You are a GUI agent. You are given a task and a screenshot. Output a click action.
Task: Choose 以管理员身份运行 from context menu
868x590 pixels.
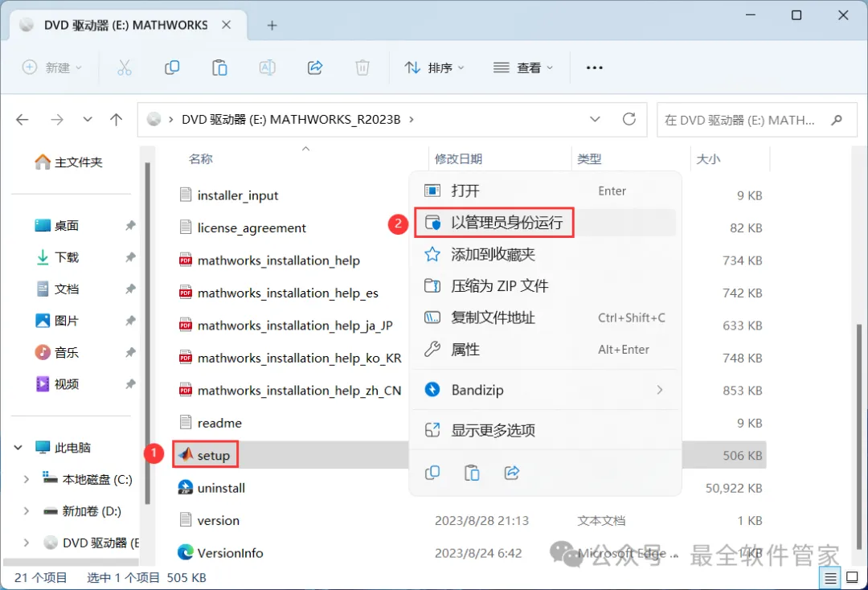click(545, 223)
